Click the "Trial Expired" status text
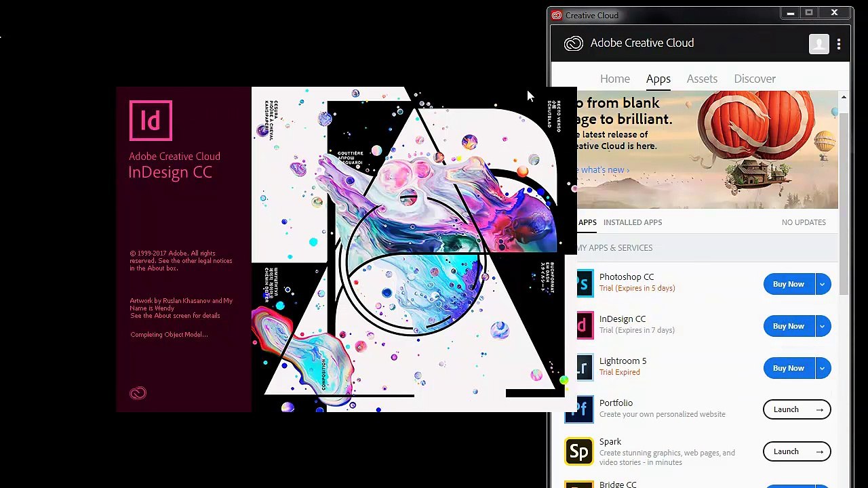 click(619, 372)
